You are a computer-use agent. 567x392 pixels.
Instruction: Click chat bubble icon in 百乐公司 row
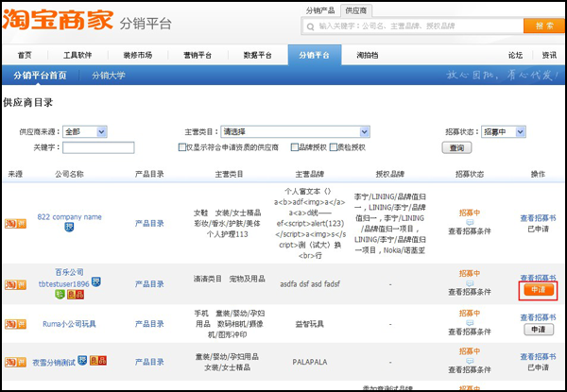click(x=470, y=283)
